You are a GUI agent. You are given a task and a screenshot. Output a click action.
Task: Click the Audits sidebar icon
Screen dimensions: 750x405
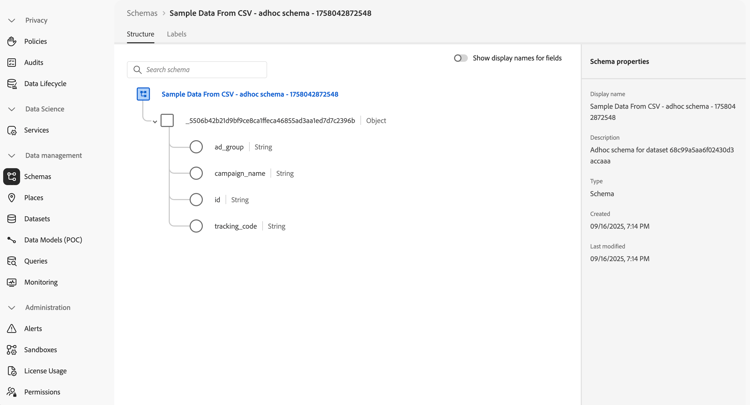[11, 63]
